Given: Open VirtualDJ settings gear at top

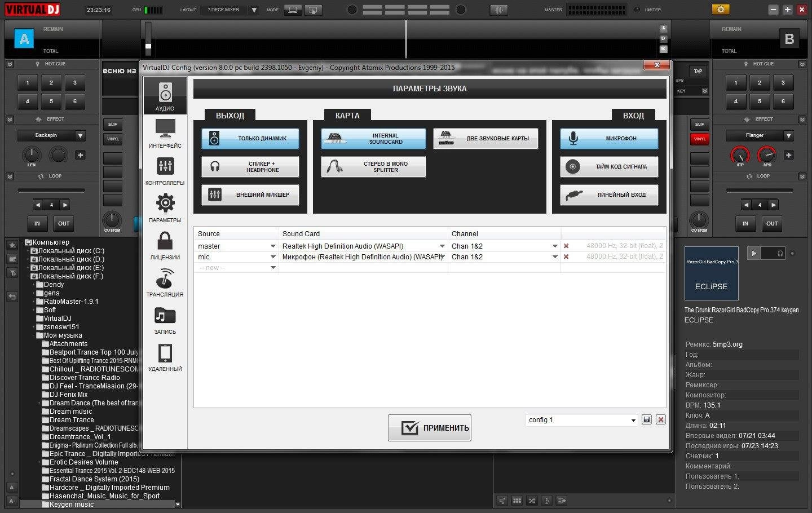Looking at the screenshot, I should coord(720,9).
